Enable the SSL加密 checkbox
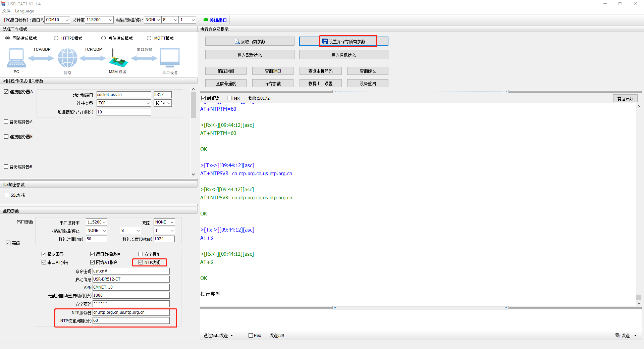644x349 pixels. pos(7,195)
